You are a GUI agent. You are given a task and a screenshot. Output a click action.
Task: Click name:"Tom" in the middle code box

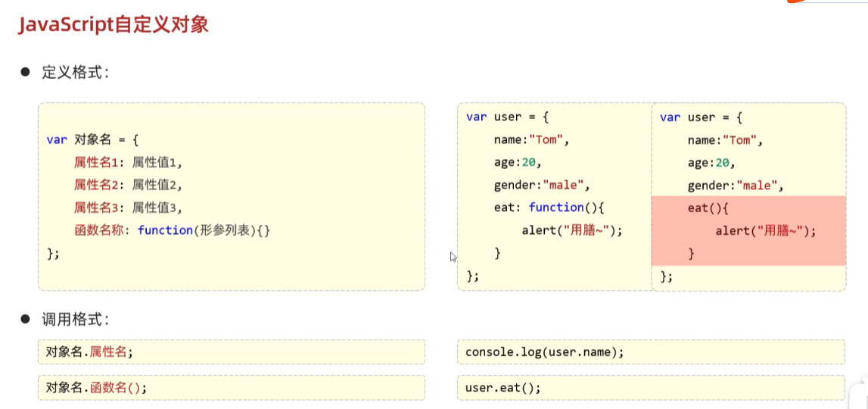(x=531, y=139)
